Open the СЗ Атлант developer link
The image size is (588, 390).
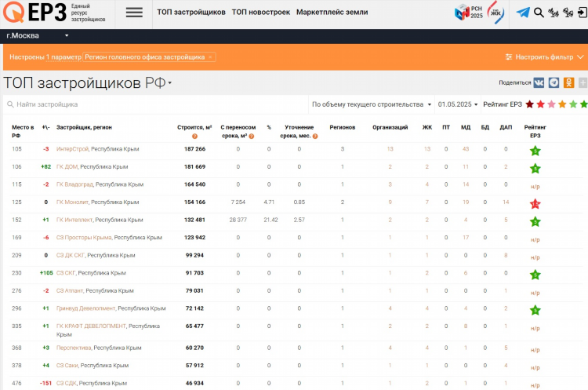tap(70, 290)
